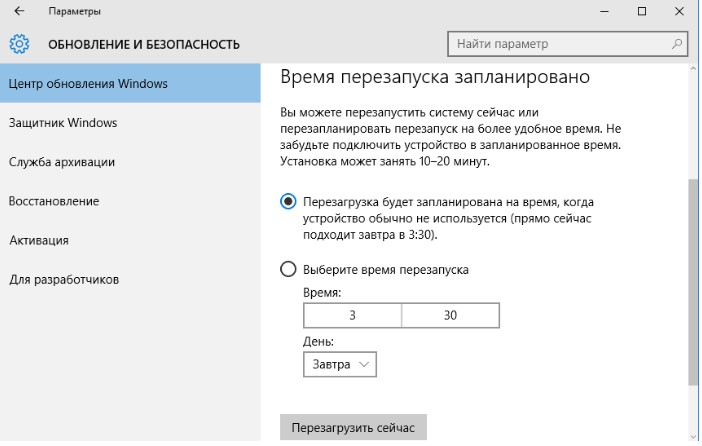Go back with the arrow icon
This screenshot has width=702, height=446.
[19, 11]
